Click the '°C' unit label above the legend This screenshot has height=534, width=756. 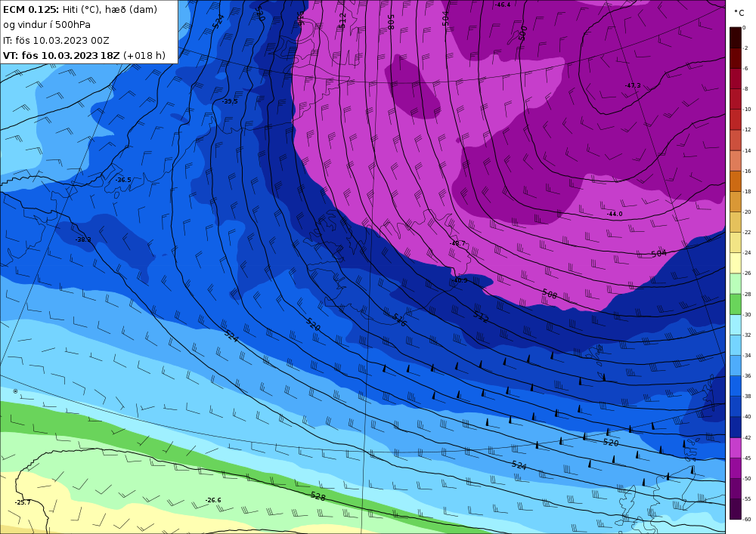[x=739, y=13]
